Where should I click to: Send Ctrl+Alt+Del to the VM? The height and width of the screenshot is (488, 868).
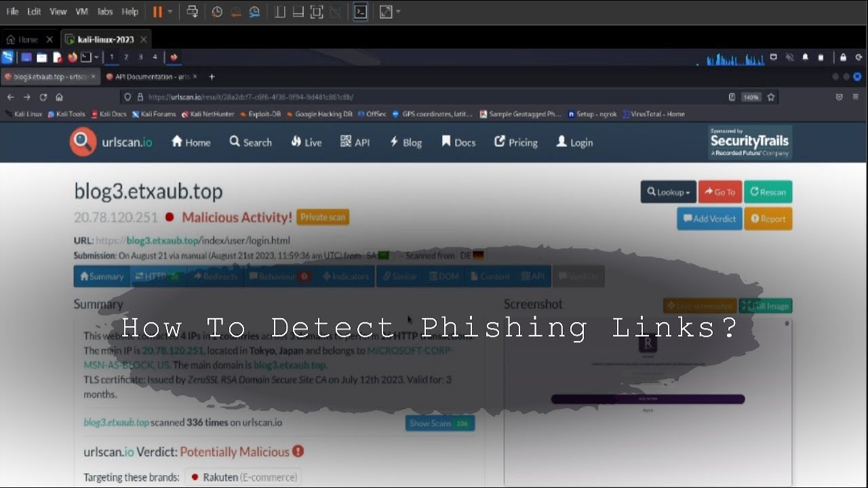(192, 12)
